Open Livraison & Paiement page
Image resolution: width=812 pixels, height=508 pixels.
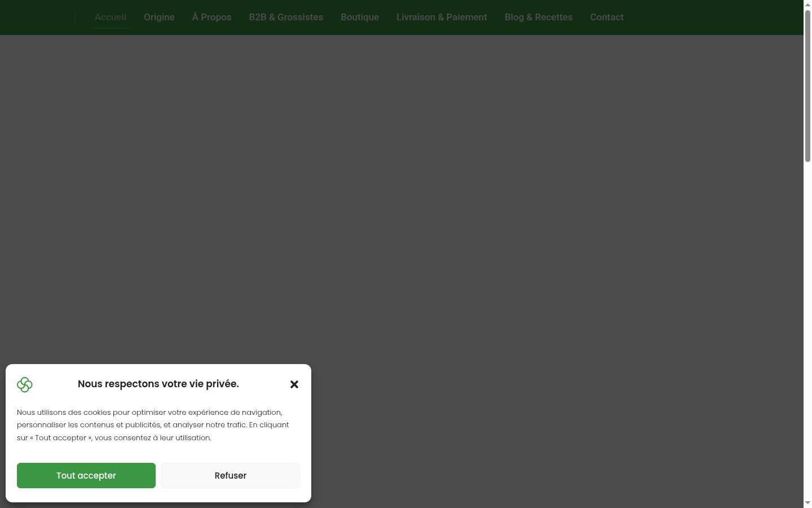click(442, 17)
